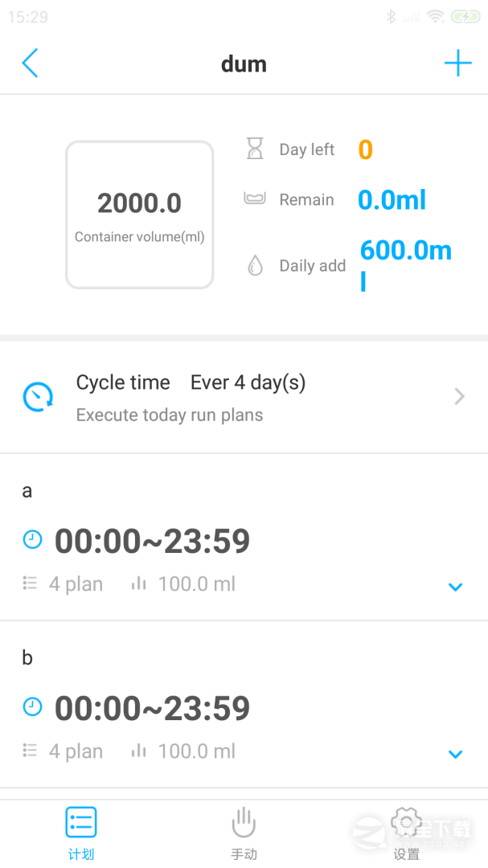Tap the hourglass icon beside Day left
488x868 pixels.
(x=253, y=149)
